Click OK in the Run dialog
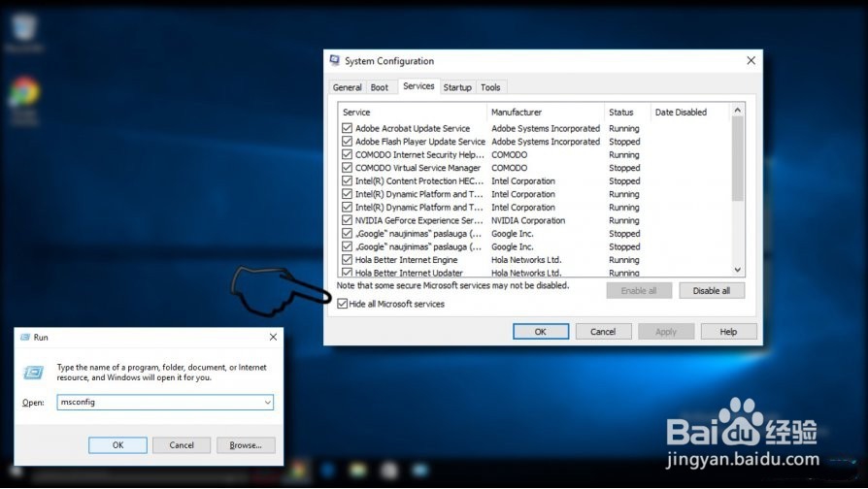Screen dimensions: 868x489 point(117,445)
